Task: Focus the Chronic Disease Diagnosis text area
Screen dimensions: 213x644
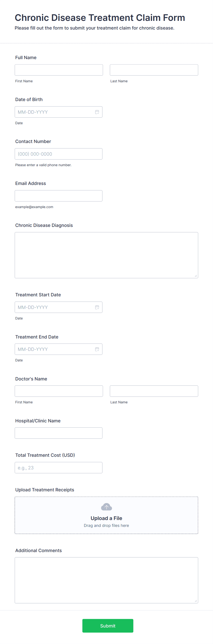Action: click(106, 255)
